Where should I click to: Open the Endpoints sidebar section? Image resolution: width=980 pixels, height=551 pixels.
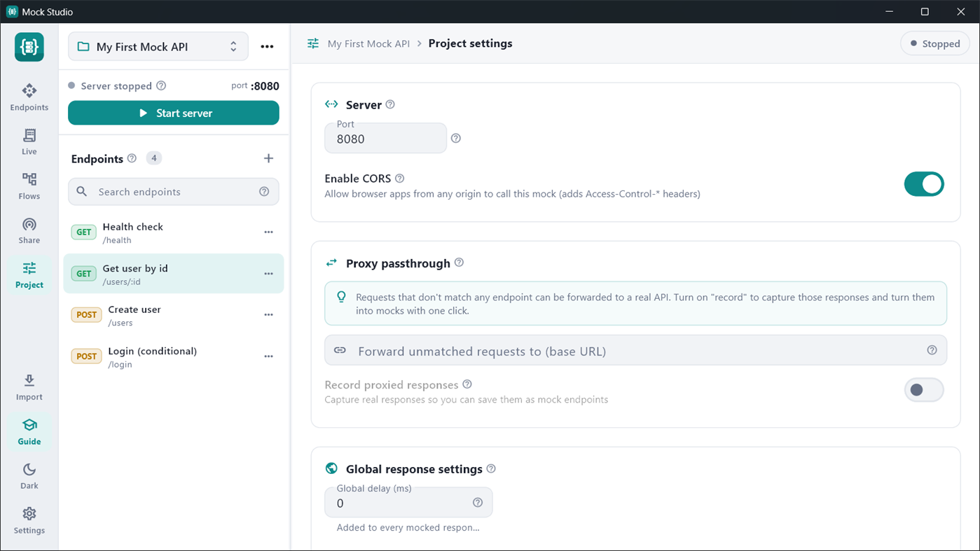point(29,97)
